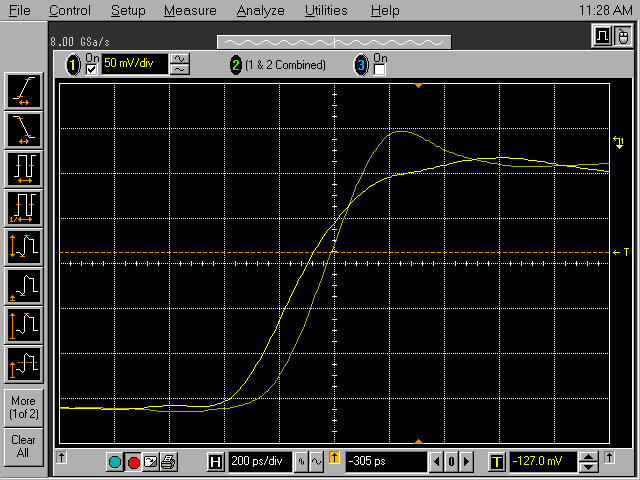Select the rise time measurement icon
Screen dimensions: 640x480
[24, 91]
